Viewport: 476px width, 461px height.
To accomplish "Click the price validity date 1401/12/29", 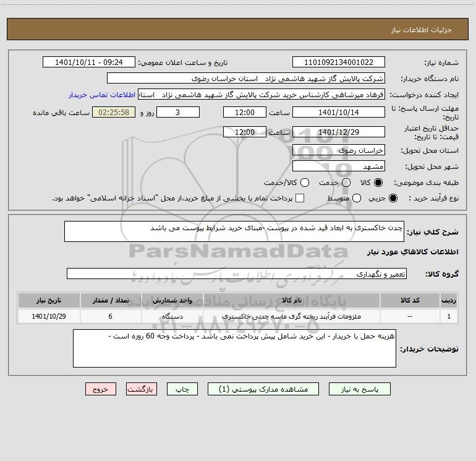I will point(339,132).
